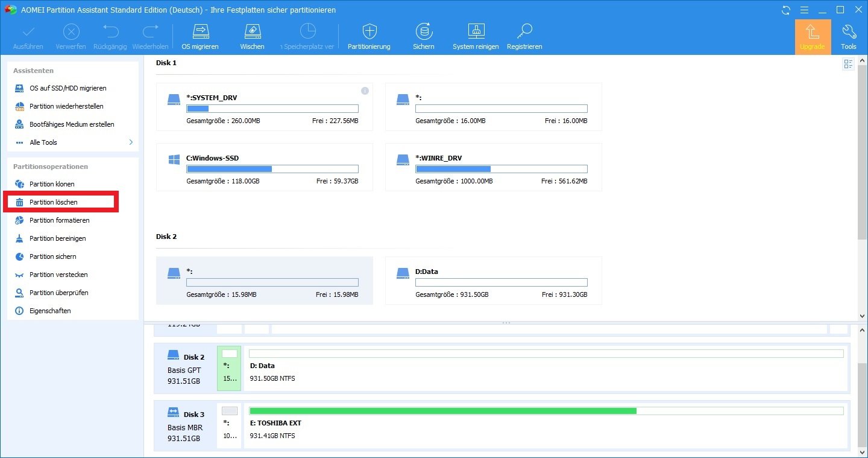Click Partition verstecken option
This screenshot has height=458, width=868.
click(x=58, y=275)
